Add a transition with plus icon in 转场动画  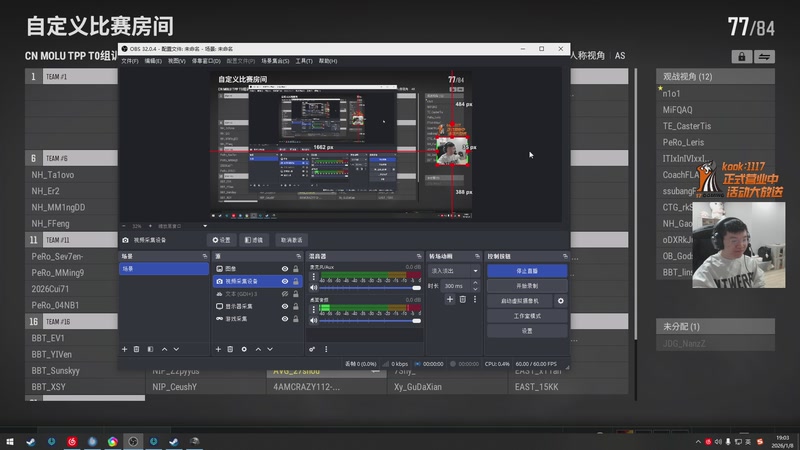[x=449, y=299]
